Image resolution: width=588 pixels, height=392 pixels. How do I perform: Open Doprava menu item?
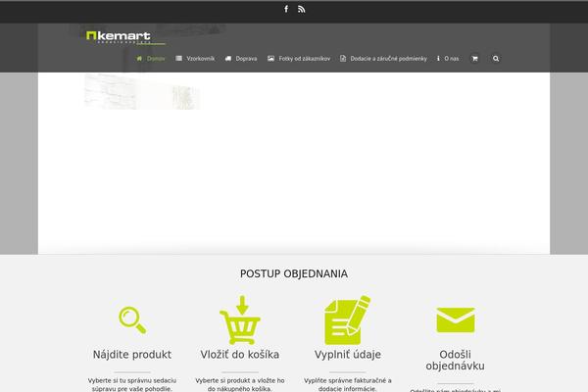241,59
